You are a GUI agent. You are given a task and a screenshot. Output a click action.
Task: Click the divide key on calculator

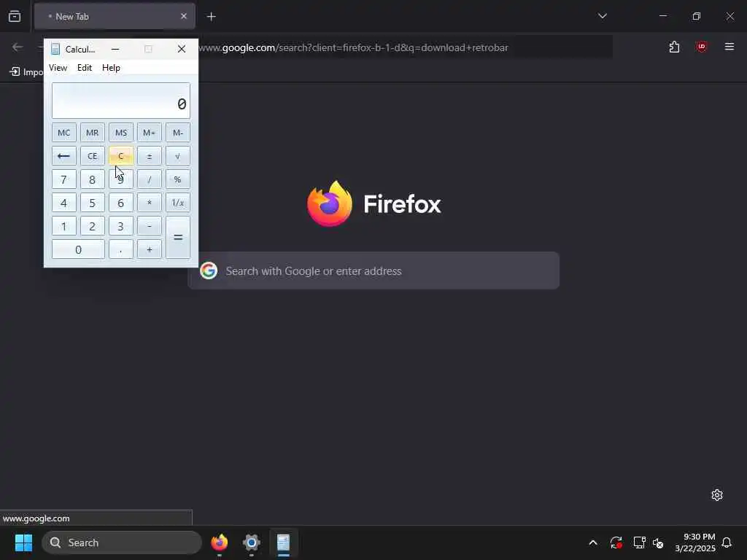(x=149, y=179)
